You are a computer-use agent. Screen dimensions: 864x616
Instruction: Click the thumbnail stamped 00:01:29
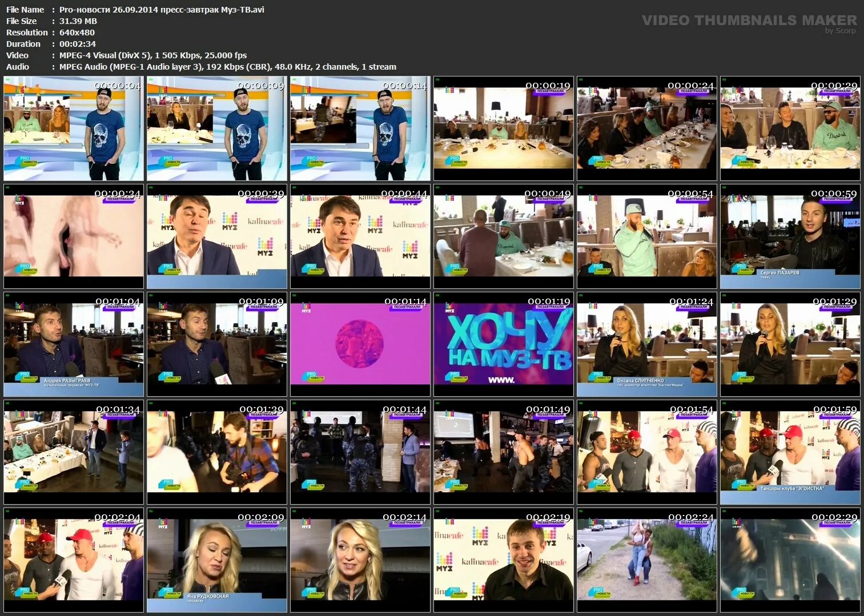790,344
